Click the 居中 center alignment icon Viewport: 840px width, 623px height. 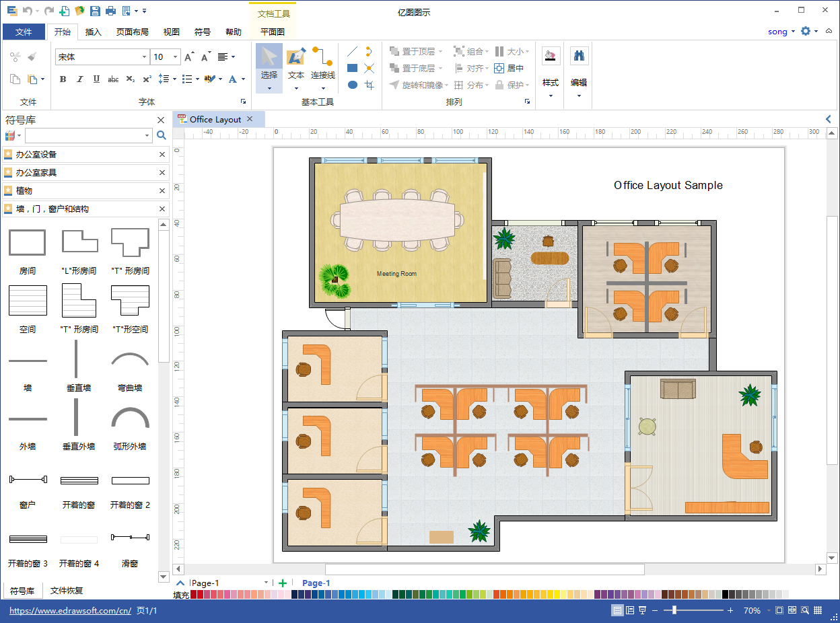(509, 68)
